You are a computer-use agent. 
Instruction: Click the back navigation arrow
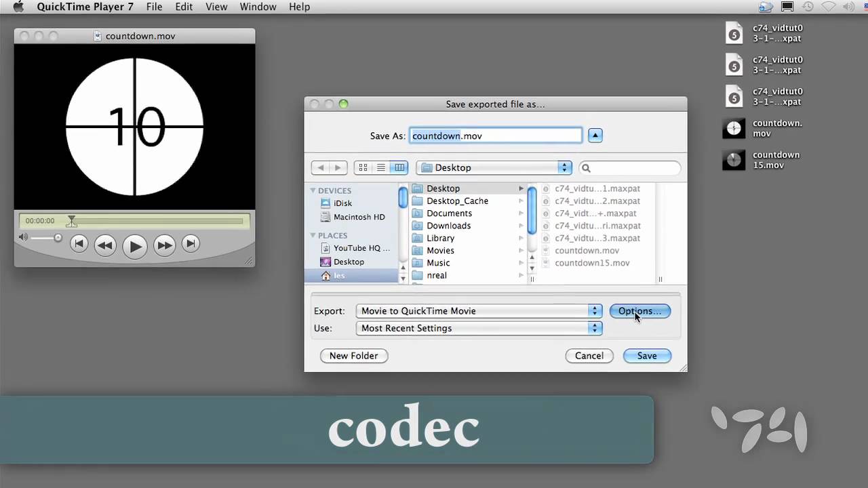click(x=321, y=167)
